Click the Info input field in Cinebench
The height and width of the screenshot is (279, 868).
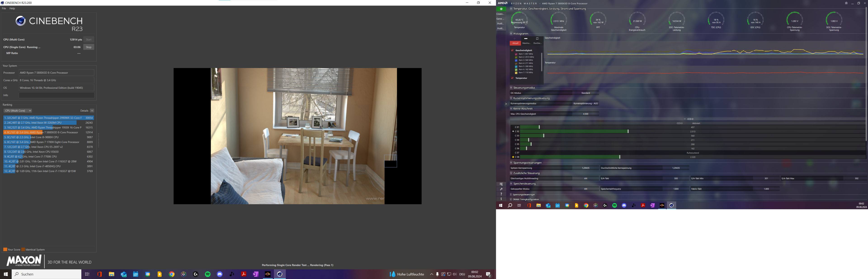(x=56, y=95)
